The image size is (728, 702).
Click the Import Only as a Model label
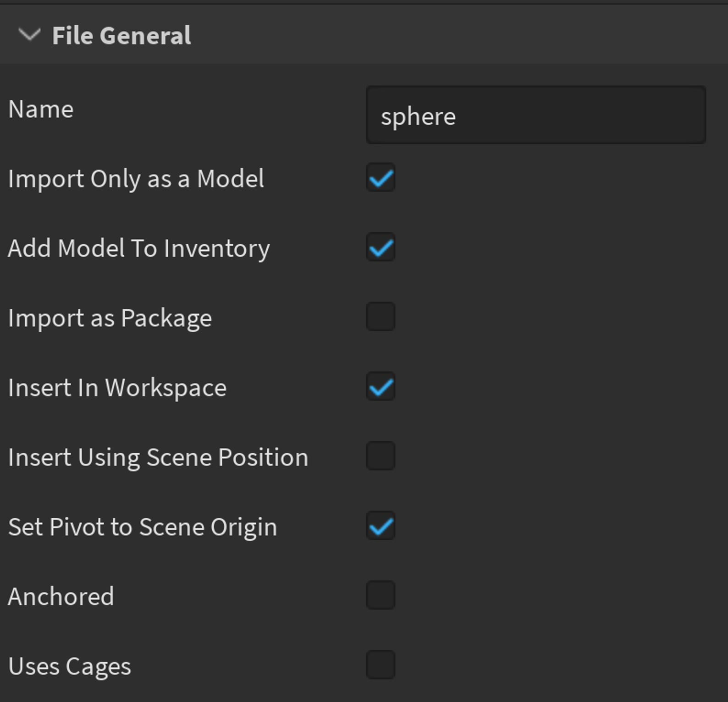point(136,179)
